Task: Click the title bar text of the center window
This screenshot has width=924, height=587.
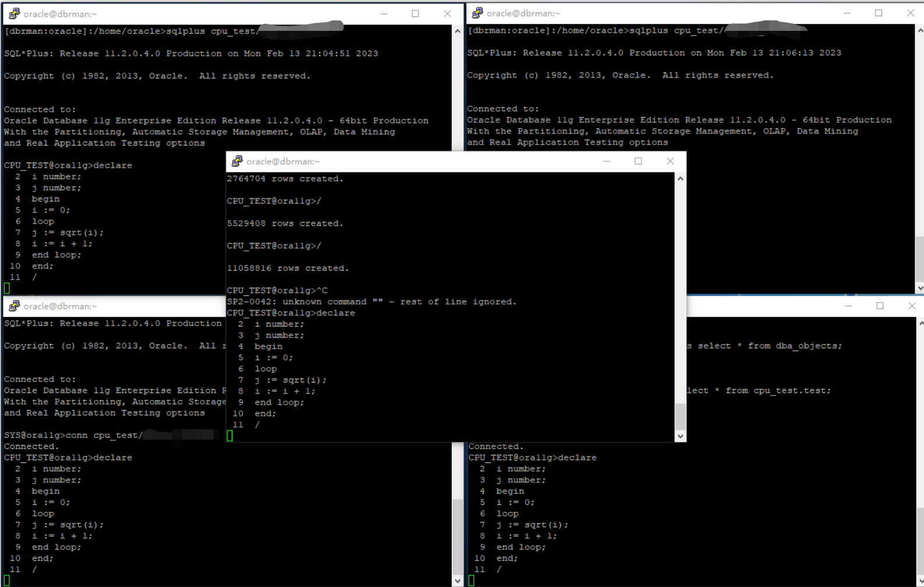Action: [283, 162]
